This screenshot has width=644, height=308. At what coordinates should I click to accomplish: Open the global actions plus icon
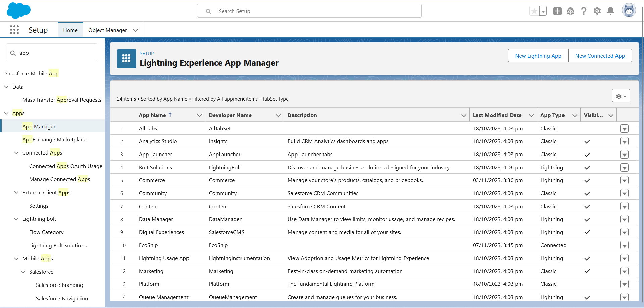(557, 11)
